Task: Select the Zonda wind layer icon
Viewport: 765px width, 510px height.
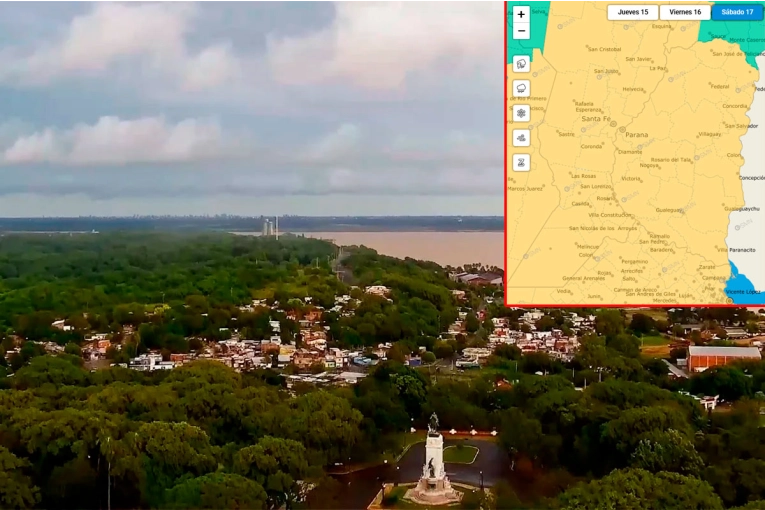Action: point(521,163)
